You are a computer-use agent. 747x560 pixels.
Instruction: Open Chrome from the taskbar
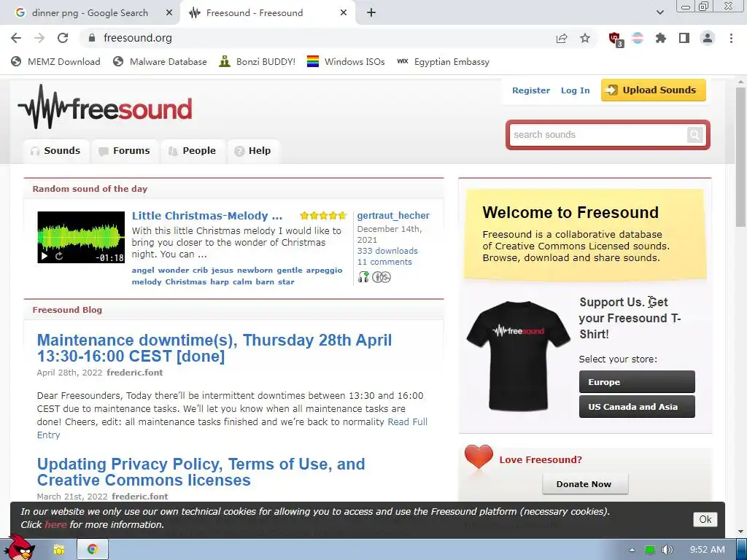point(93,550)
